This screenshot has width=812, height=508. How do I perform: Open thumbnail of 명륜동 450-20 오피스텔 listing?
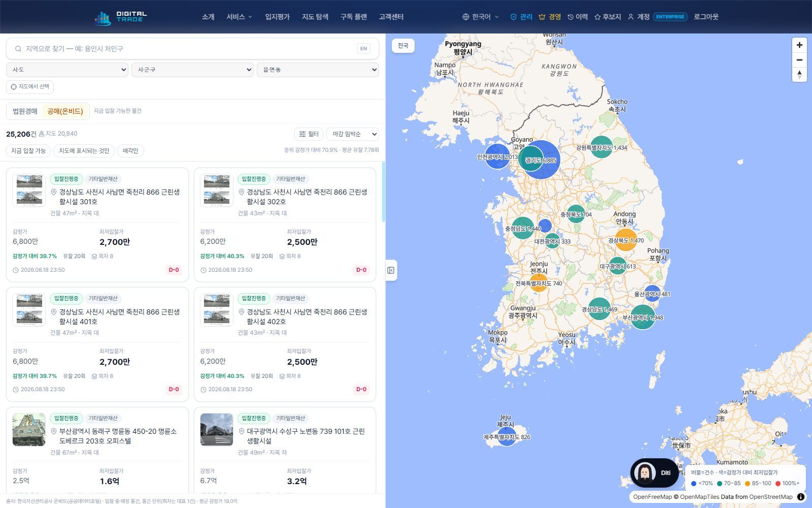pos(29,430)
